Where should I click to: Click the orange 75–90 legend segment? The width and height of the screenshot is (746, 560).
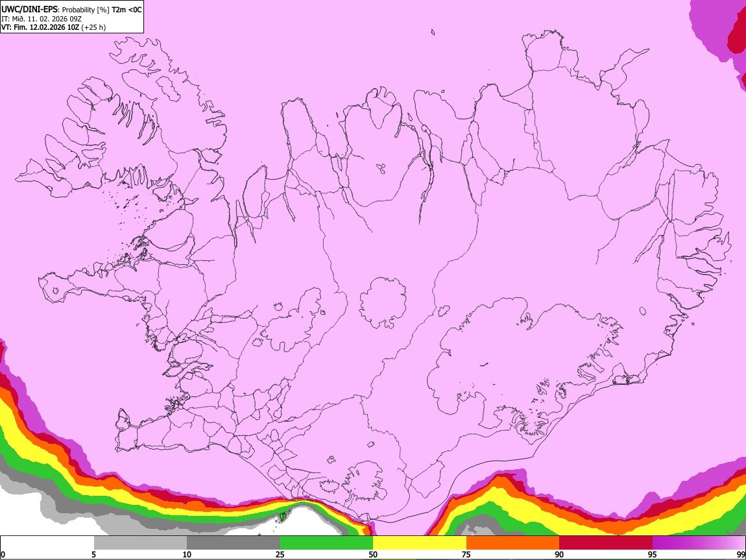(x=513, y=542)
